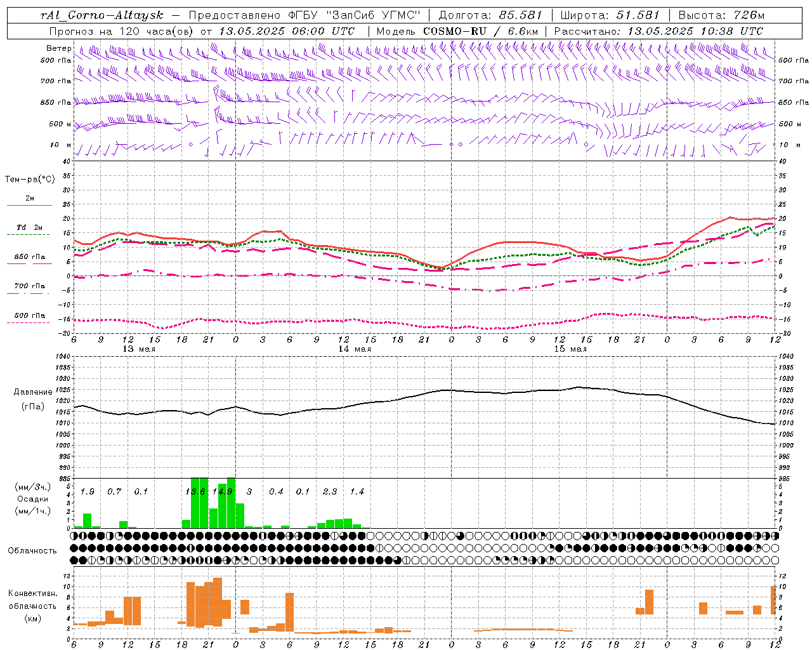Click the Тем-ра(°C) panel title

click(30, 180)
